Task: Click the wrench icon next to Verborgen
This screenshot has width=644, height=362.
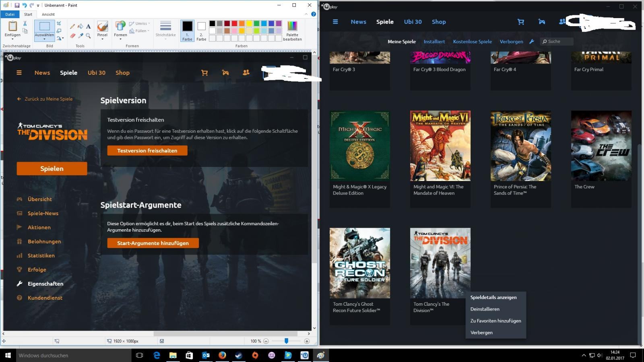Action: (532, 41)
